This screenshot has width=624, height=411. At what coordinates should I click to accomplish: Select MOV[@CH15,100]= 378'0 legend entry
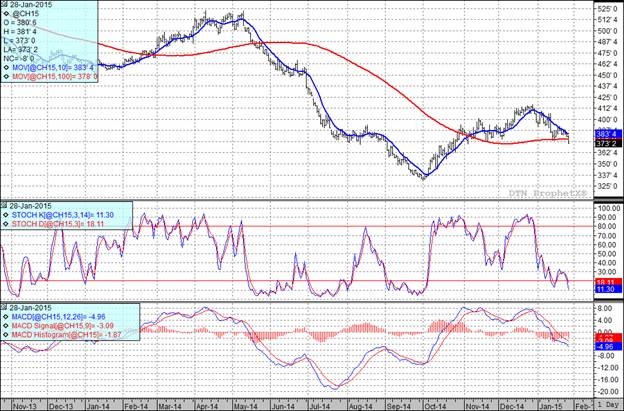[55, 76]
